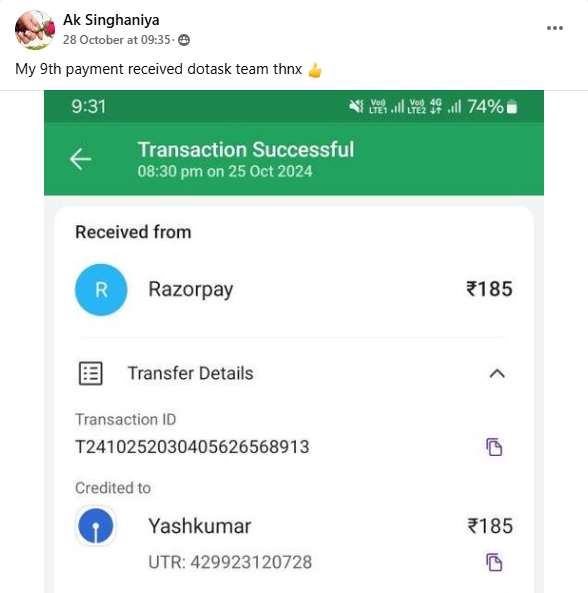Collapse Transfer Details with the chevron
588x593 pixels.
click(x=497, y=374)
